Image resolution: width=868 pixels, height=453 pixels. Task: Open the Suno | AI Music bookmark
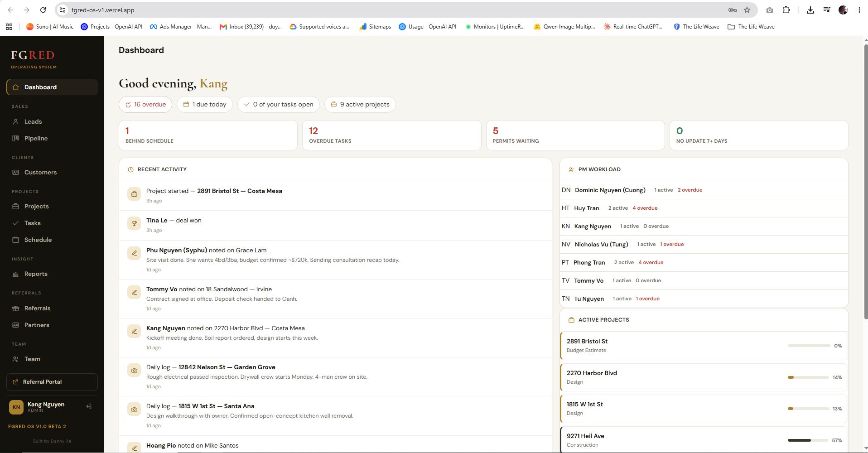(x=50, y=27)
